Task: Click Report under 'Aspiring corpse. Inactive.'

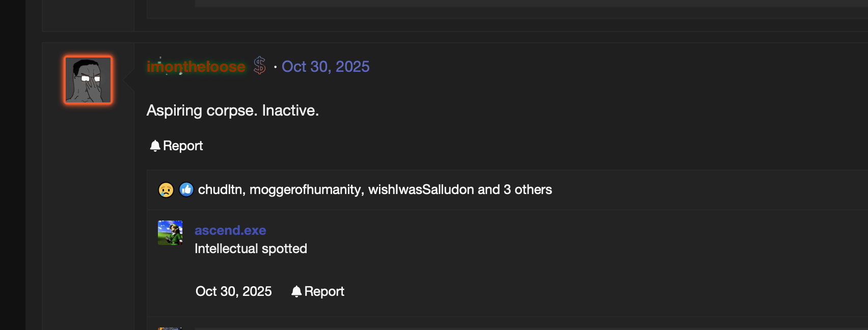Action: (182, 145)
